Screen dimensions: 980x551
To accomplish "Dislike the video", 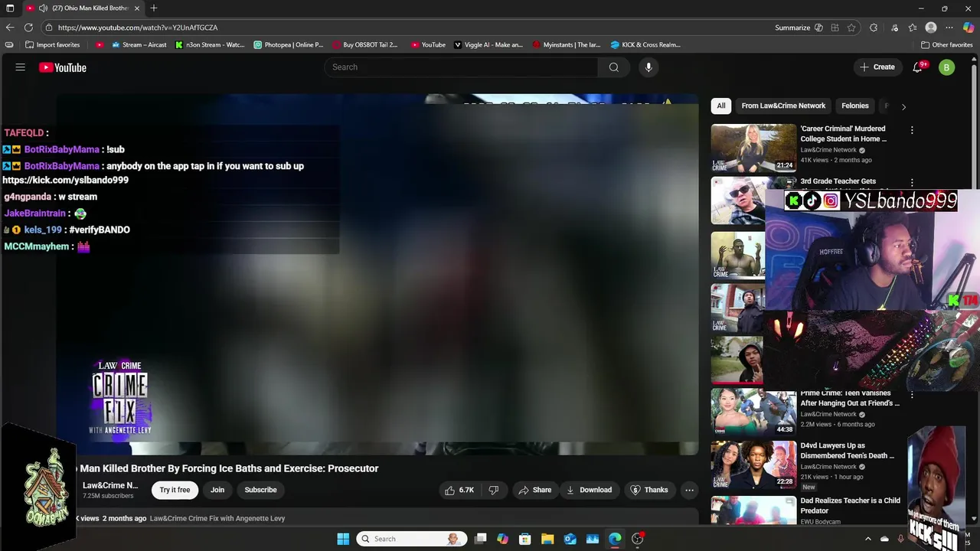I will point(494,490).
